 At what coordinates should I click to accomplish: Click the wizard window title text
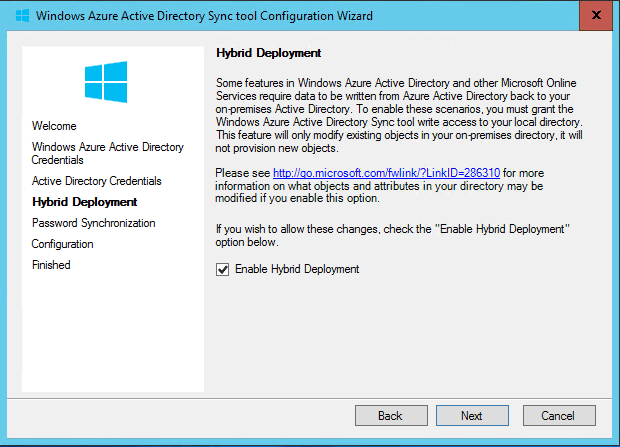(204, 16)
